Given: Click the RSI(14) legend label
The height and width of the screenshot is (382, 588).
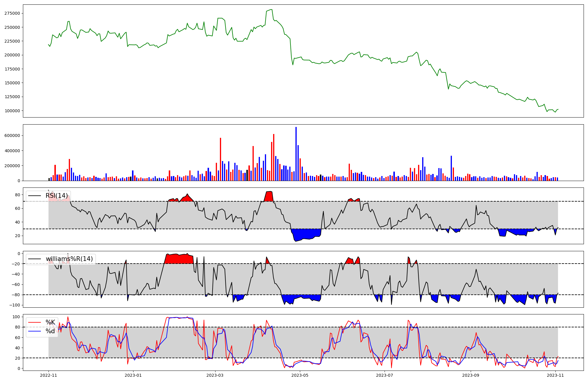Looking at the screenshot, I should tap(56, 196).
